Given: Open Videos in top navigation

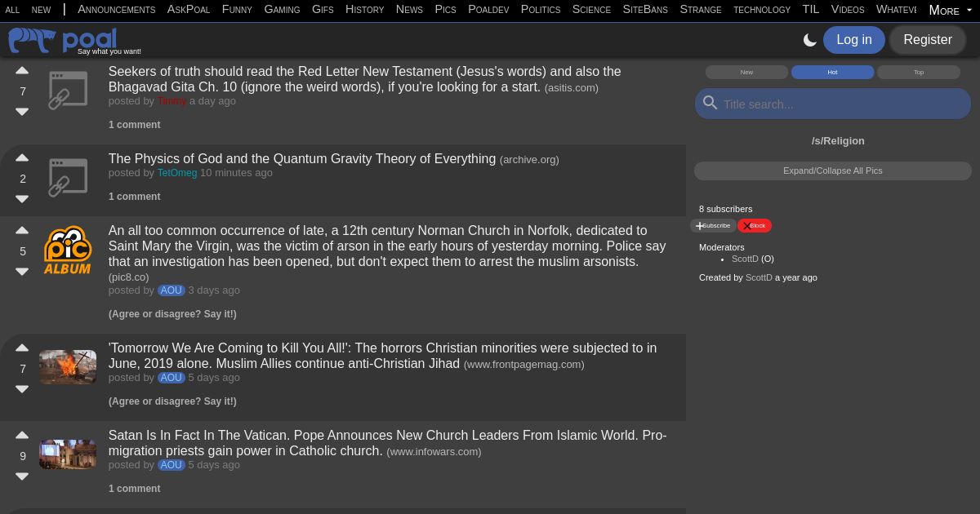Looking at the screenshot, I should [848, 10].
